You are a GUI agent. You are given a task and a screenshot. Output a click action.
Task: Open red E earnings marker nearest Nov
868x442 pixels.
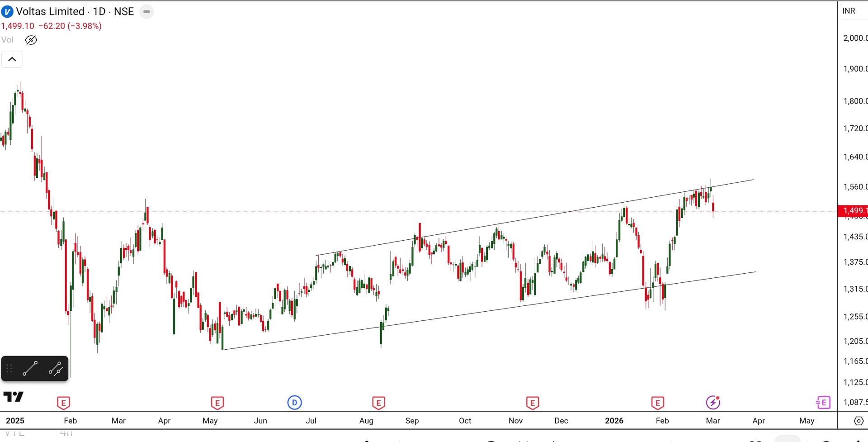[533, 403]
